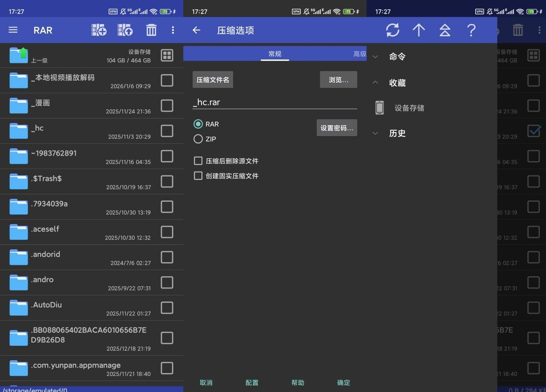Select the ZIP format radio button
546x392 pixels.
198,139
